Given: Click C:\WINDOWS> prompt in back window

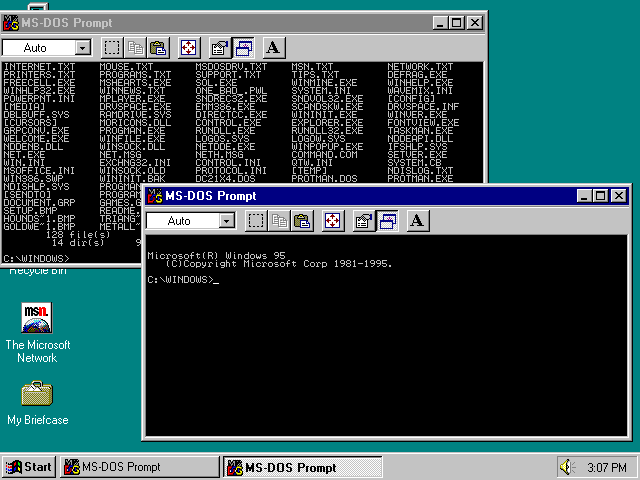Looking at the screenshot, I should click(x=36, y=258).
